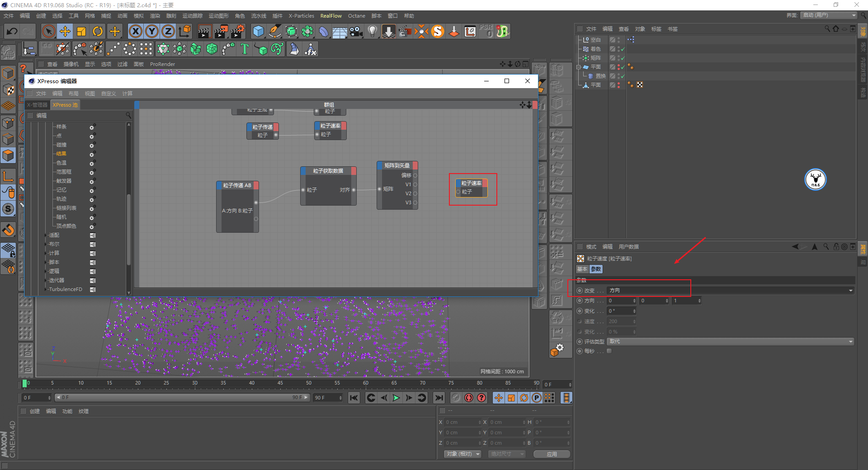Open the 对象 (相对) coordinate dropdown
This screenshot has width=868, height=470.
[x=463, y=454]
